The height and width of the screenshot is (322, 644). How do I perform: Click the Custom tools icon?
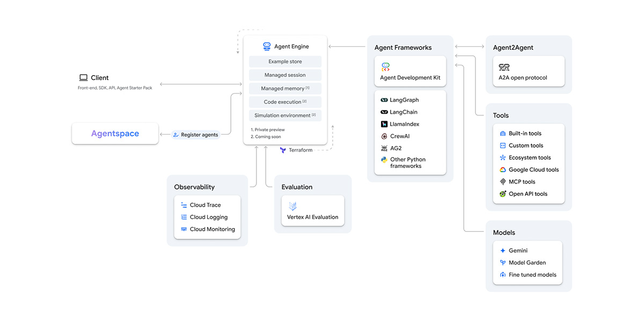[503, 145]
